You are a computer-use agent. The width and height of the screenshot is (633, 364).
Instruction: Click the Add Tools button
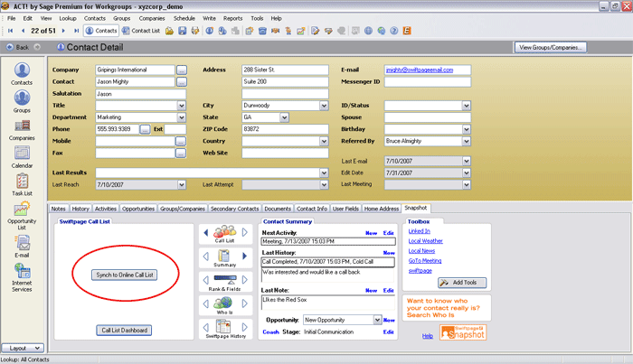coord(462,283)
